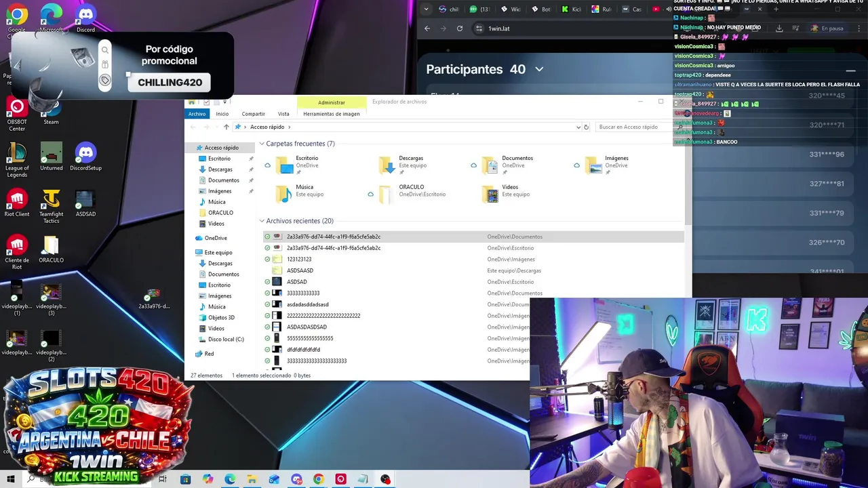Select the recent file 123123123
Screen dimensions: 868x488
473,259
